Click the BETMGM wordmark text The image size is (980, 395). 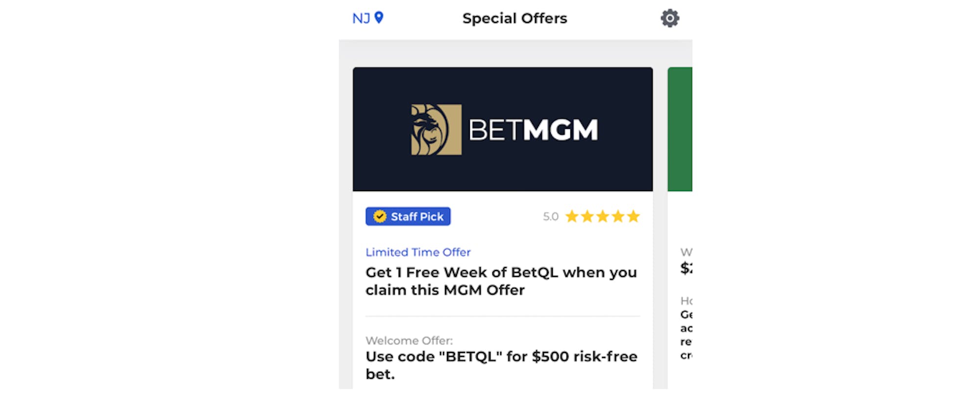click(533, 130)
